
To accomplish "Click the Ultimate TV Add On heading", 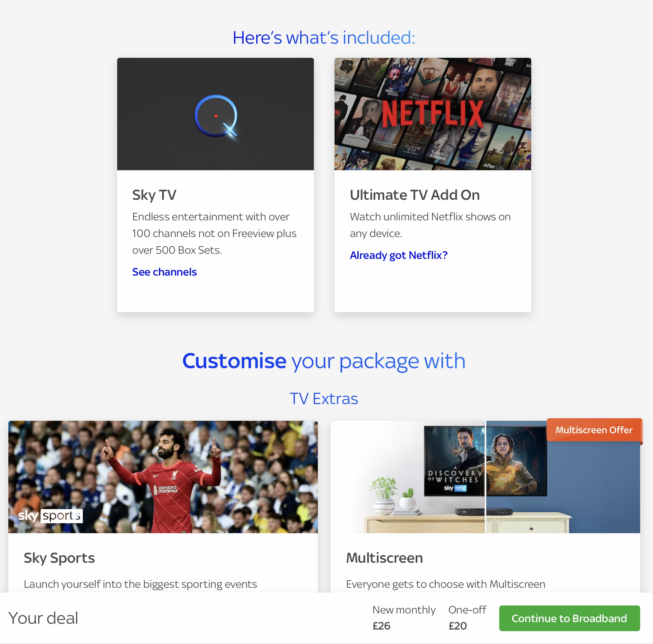I will [415, 195].
